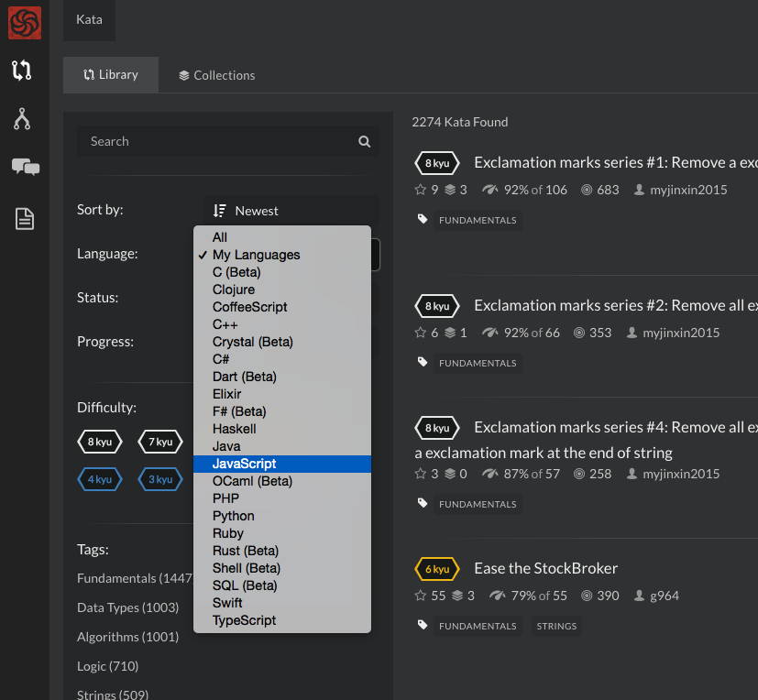
Task: Toggle the 7 kyu difficulty filter
Action: pyautogui.click(x=160, y=442)
